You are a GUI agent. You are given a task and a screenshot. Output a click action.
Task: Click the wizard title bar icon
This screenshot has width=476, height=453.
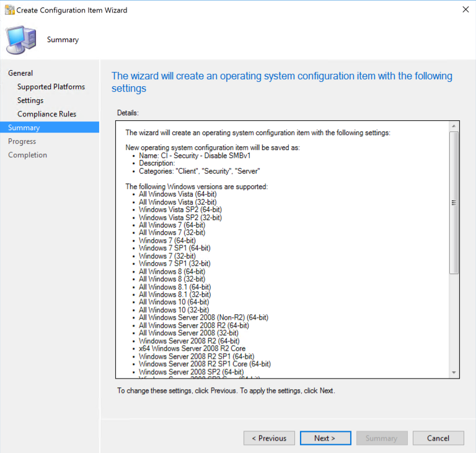click(10, 10)
